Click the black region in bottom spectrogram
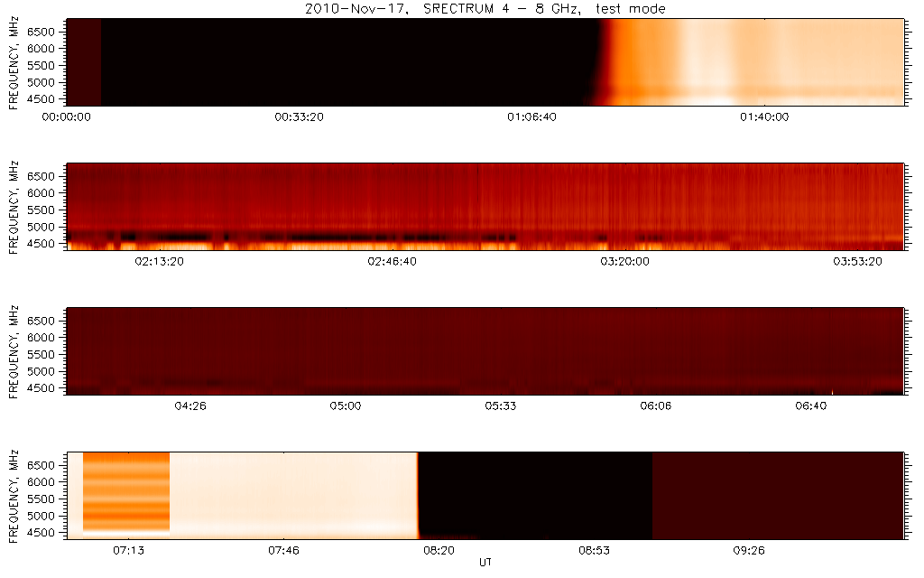This screenshot has height=578, width=924. click(535, 495)
